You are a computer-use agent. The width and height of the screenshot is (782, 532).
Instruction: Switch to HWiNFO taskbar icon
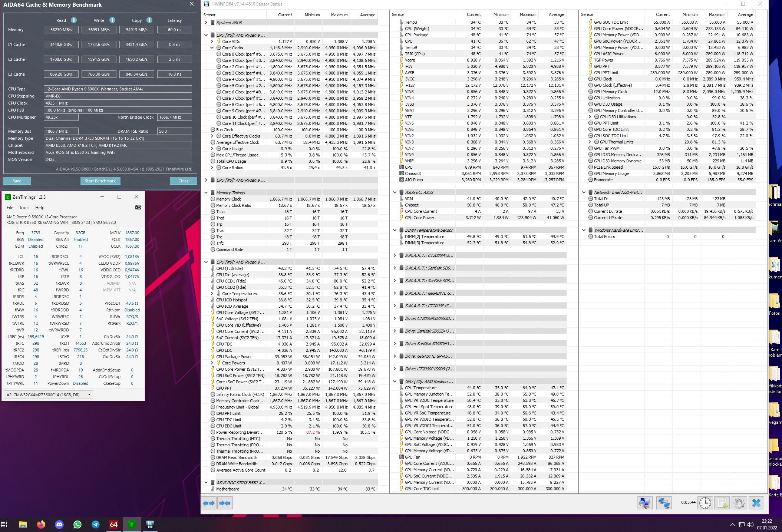click(x=150, y=524)
